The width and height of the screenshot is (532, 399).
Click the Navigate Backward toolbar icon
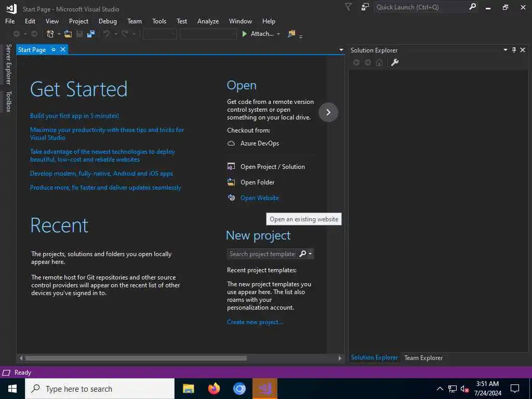pyautogui.click(x=16, y=34)
